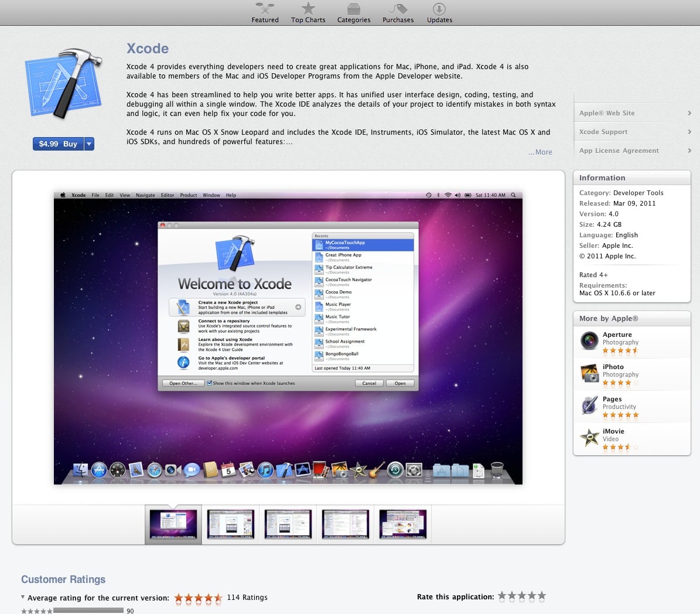The width and height of the screenshot is (700, 614).
Task: Select the fourth screenshot thumbnail
Action: (346, 524)
